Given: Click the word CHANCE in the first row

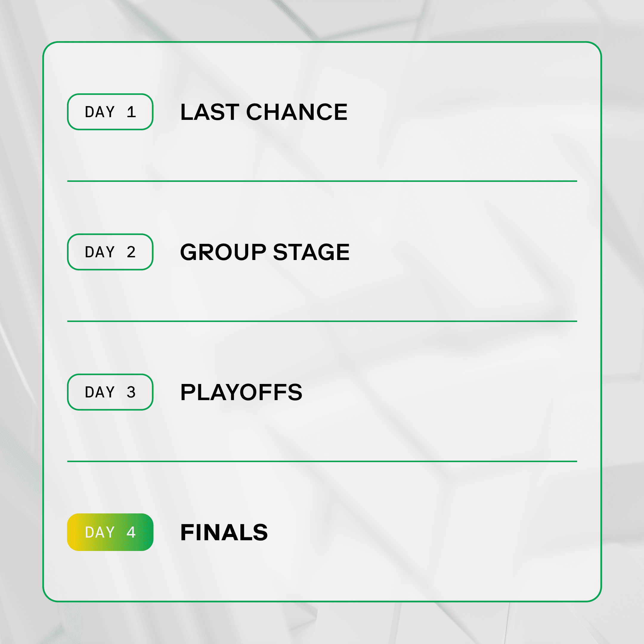Looking at the screenshot, I should [297, 112].
